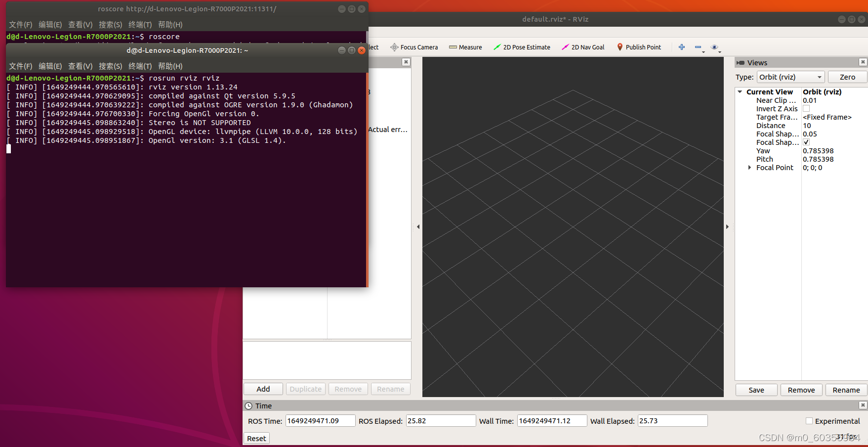Select the Focus Camera tool
The height and width of the screenshot is (447, 868).
[x=414, y=47]
